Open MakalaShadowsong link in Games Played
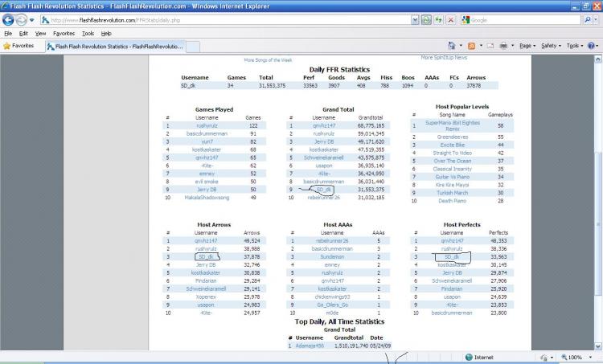Screen dimensions: 603x364 (207, 198)
